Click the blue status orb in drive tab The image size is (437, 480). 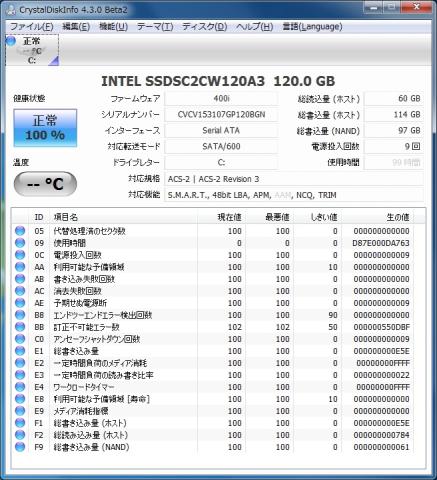(x=11, y=41)
